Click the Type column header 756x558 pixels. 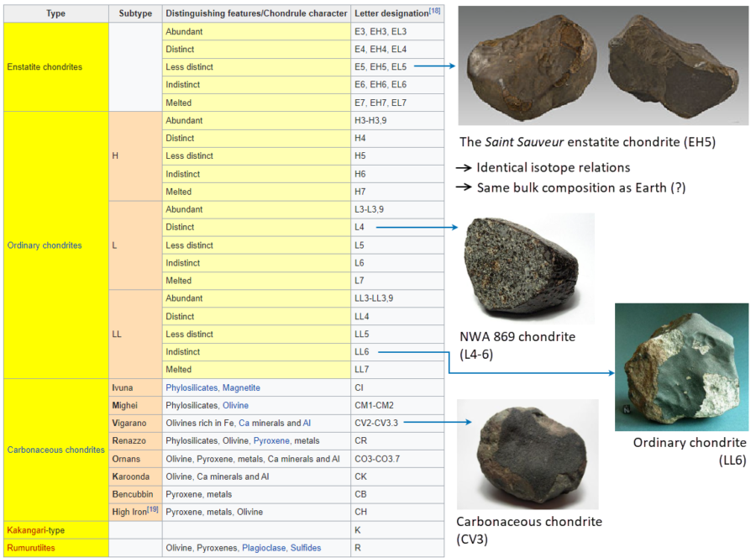[56, 13]
